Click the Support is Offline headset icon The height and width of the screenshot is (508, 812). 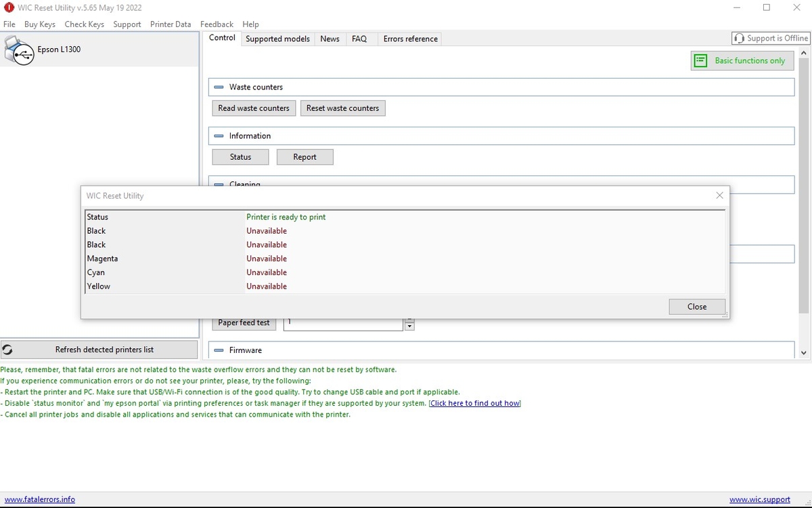point(740,39)
